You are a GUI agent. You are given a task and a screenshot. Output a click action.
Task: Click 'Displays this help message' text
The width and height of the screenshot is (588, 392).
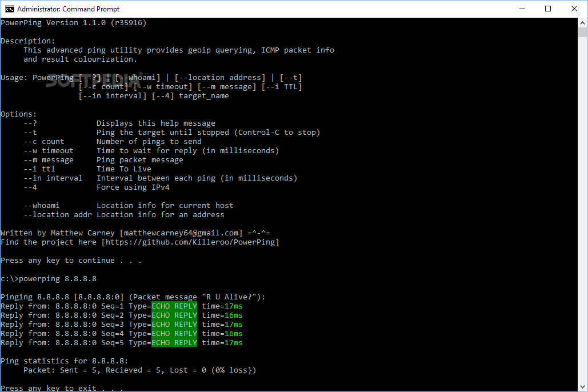pos(156,123)
